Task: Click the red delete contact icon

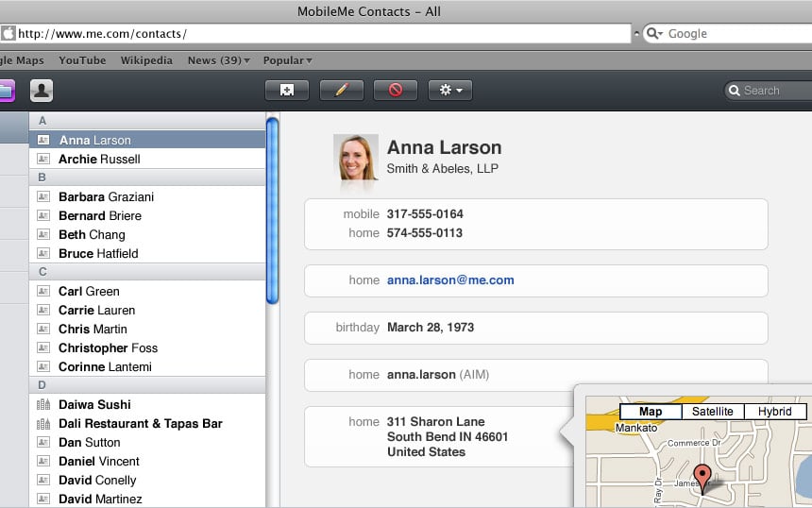Action: pyautogui.click(x=395, y=90)
